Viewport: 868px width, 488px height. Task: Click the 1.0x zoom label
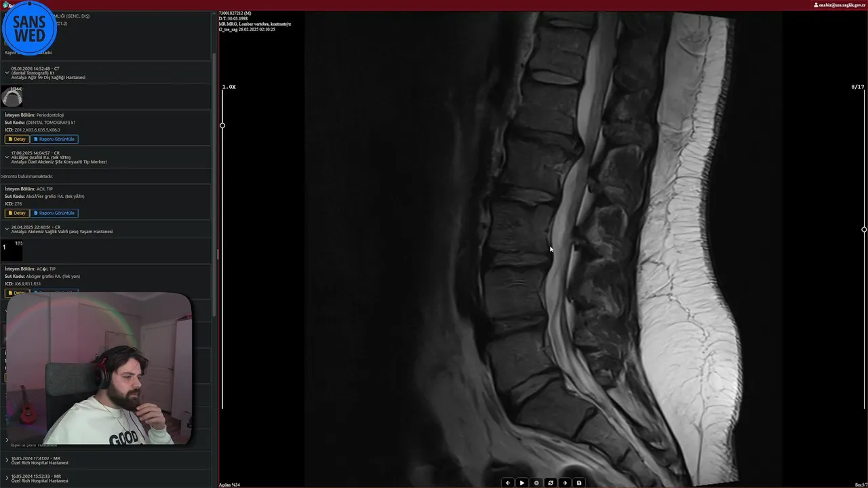229,87
